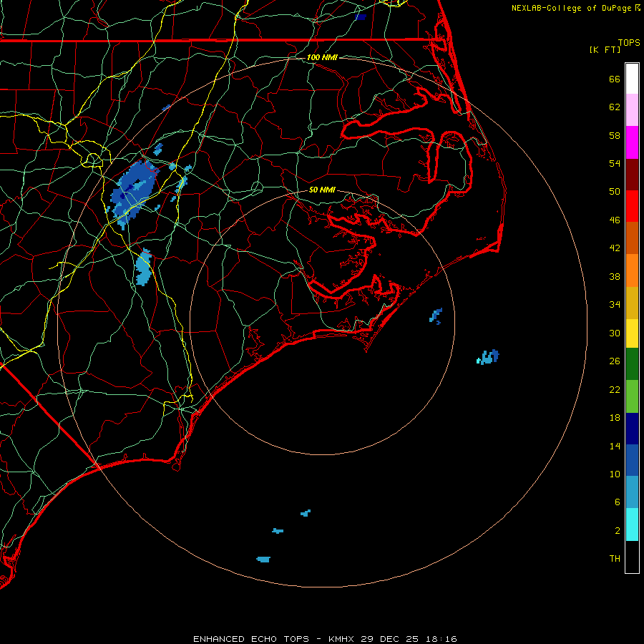Click the light blue echo south of cluster

point(143,268)
